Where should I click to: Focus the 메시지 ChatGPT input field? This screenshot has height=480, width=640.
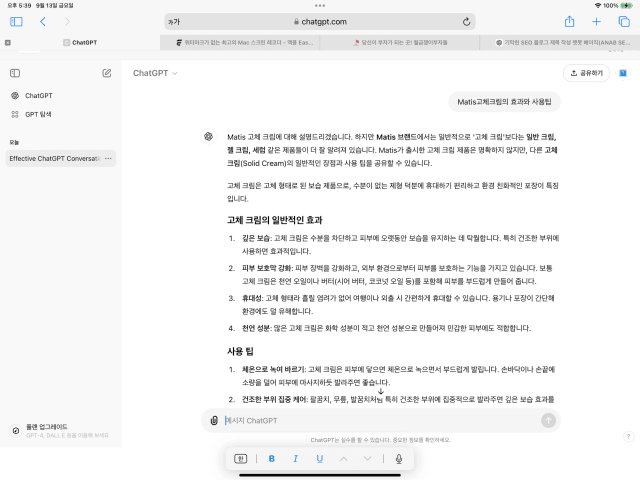pyautogui.click(x=380, y=420)
